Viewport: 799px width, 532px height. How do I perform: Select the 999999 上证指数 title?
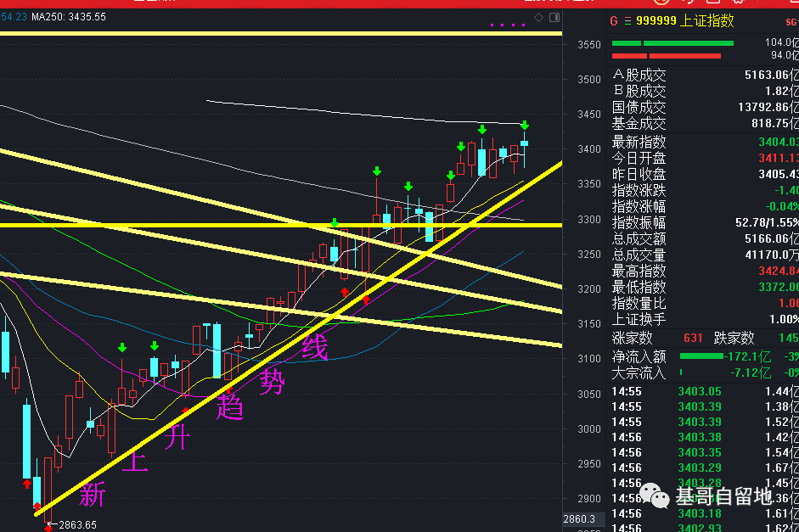[685, 21]
